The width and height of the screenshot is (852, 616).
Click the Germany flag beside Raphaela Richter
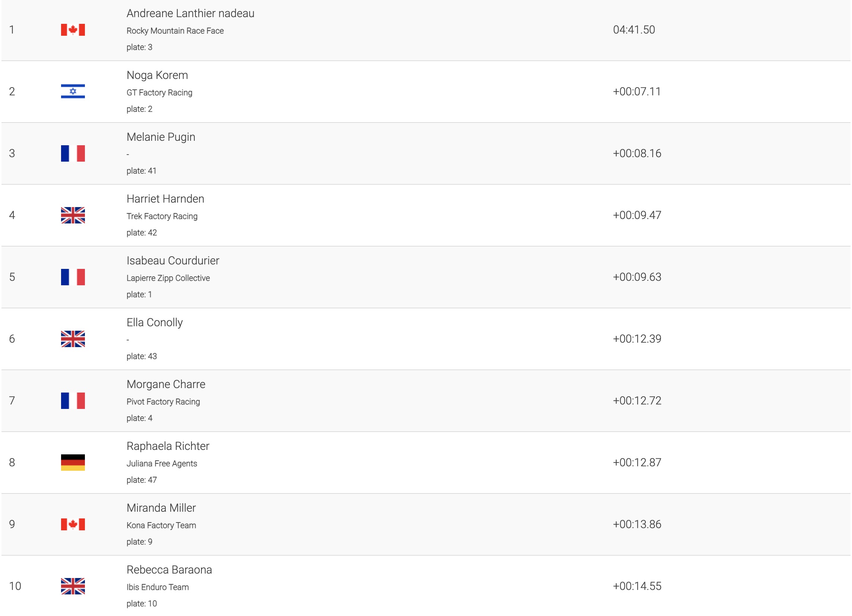[x=73, y=463]
